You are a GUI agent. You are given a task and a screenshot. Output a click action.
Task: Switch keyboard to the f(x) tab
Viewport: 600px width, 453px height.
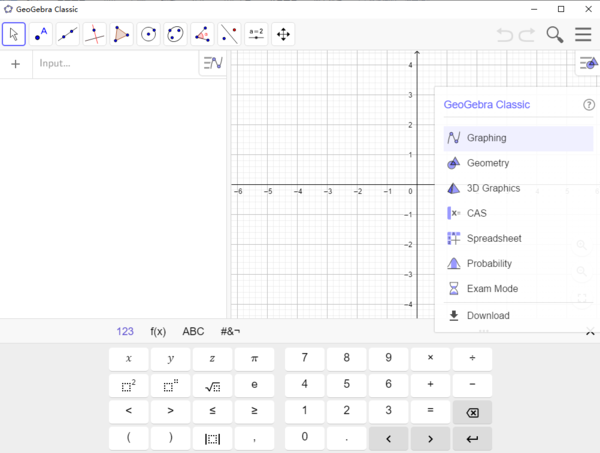pyautogui.click(x=158, y=331)
